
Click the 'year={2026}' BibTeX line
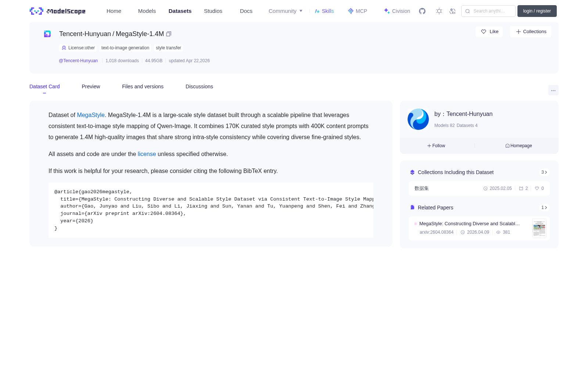77,221
